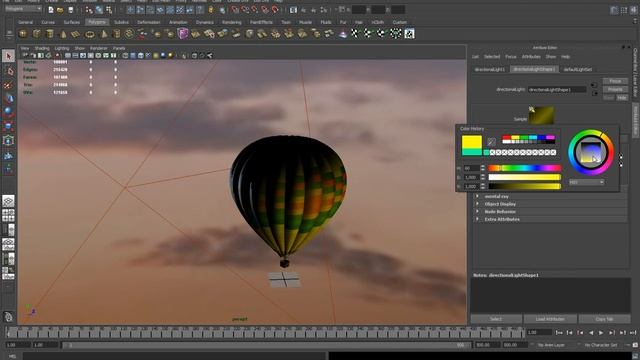Select the polygon cone shelf icon

[x=63, y=34]
